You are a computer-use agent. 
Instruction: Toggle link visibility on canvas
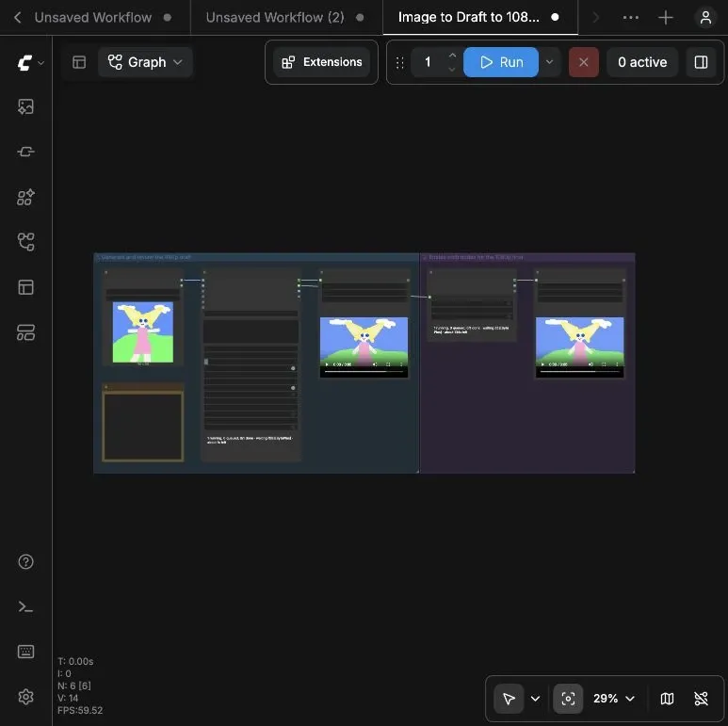coord(701,698)
